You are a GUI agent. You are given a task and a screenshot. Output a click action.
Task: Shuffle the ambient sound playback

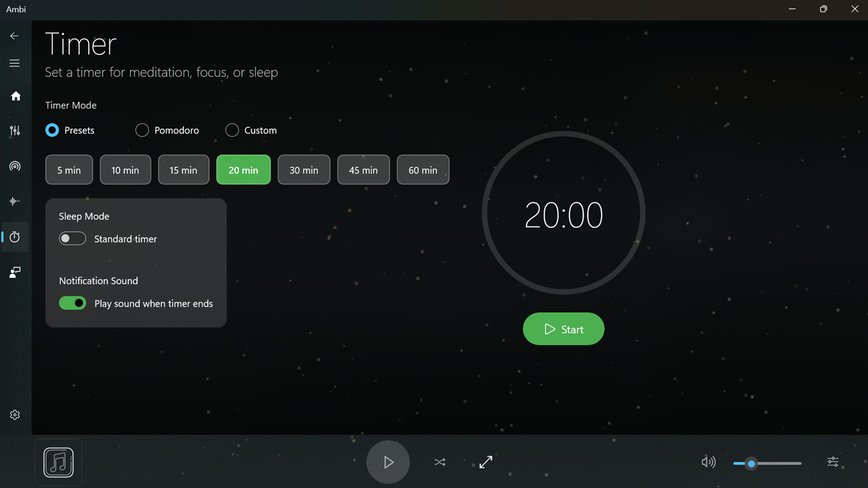[x=440, y=462]
